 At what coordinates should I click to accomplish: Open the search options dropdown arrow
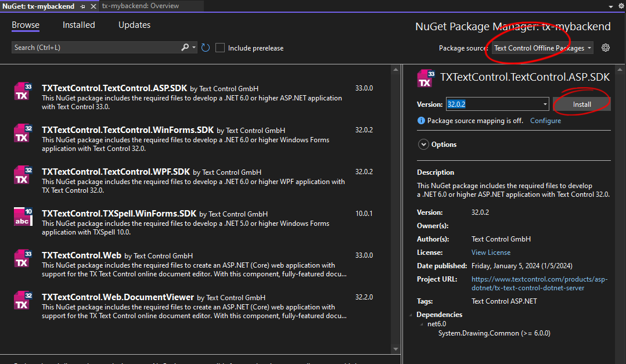tap(194, 48)
